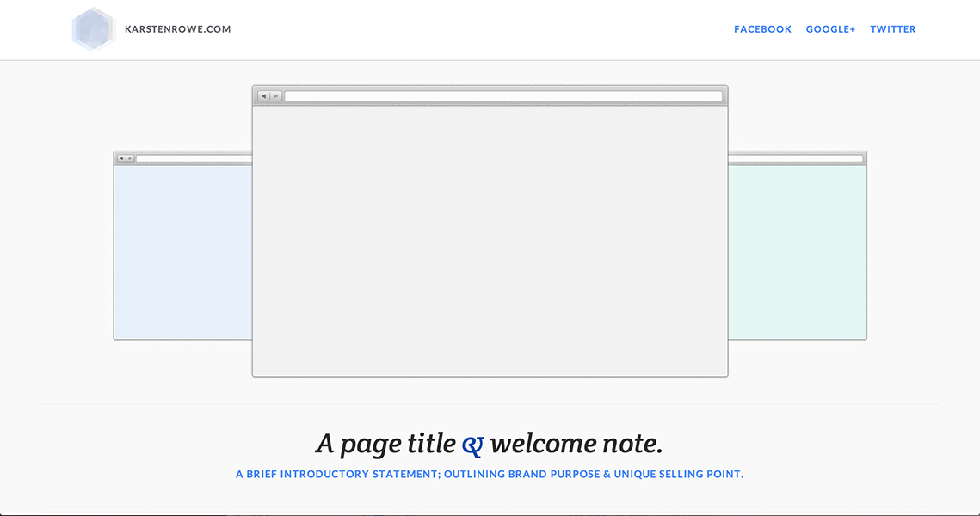This screenshot has height=516, width=980.
Task: Click the blue ampersand in the title
Action: [x=472, y=445]
